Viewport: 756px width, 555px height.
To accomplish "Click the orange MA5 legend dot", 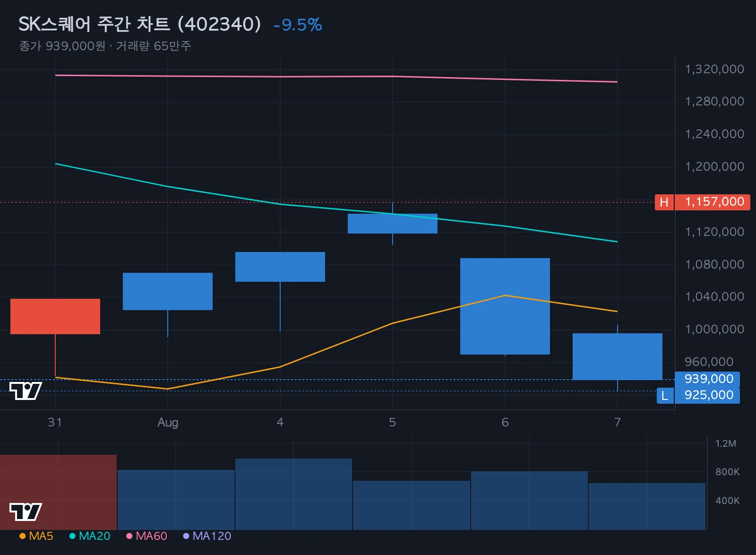I will tap(22, 536).
